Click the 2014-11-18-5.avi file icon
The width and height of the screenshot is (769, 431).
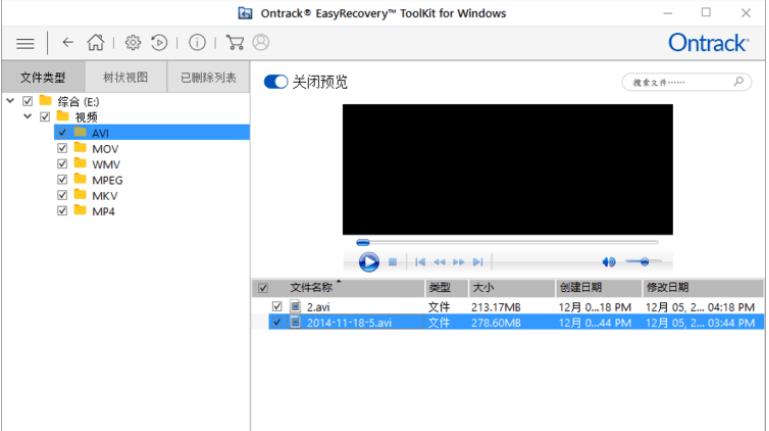[295, 323]
